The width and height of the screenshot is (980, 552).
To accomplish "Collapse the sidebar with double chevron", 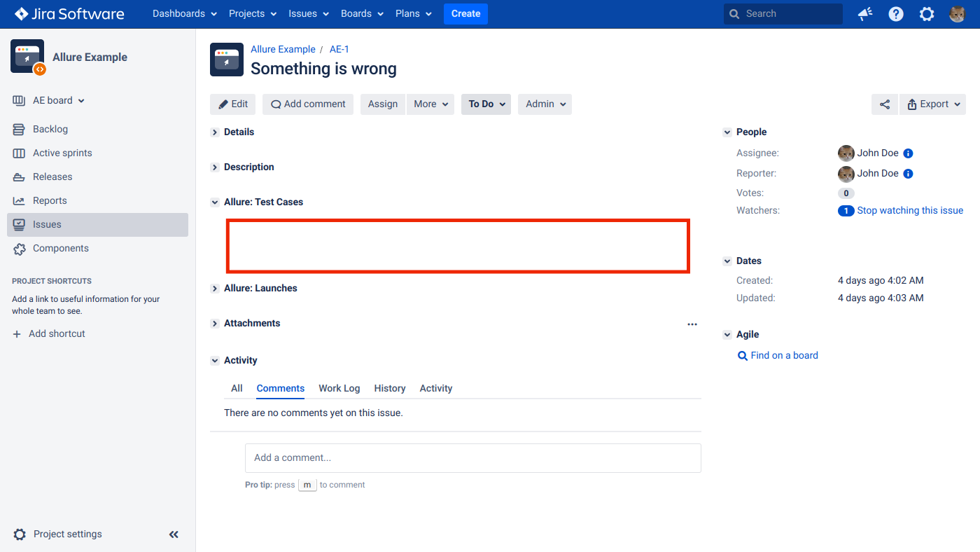I will [174, 534].
